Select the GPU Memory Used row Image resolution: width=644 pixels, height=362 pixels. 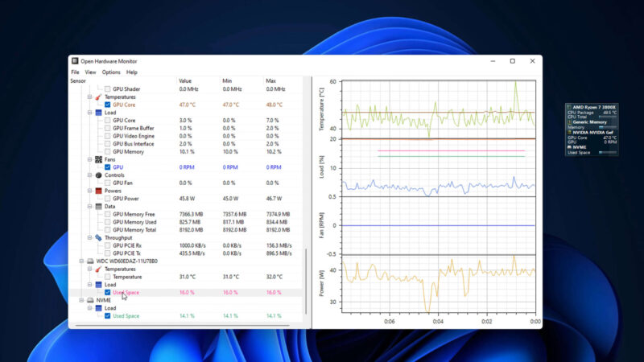(186, 222)
